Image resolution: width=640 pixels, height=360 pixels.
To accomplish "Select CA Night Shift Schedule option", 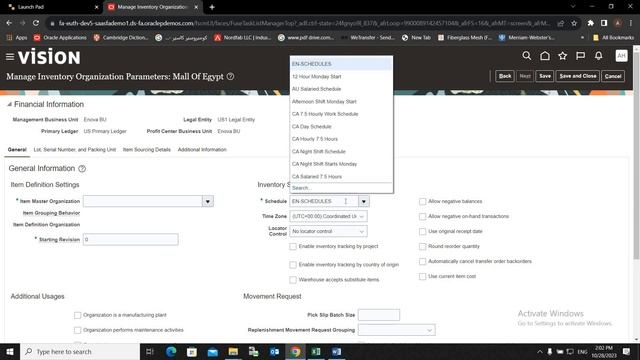I will click(x=341, y=151).
